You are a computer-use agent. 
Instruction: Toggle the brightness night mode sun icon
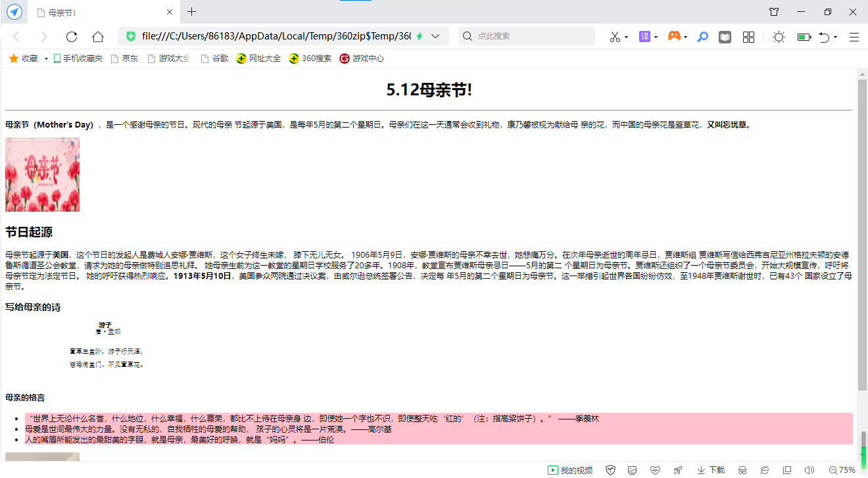coord(779,37)
